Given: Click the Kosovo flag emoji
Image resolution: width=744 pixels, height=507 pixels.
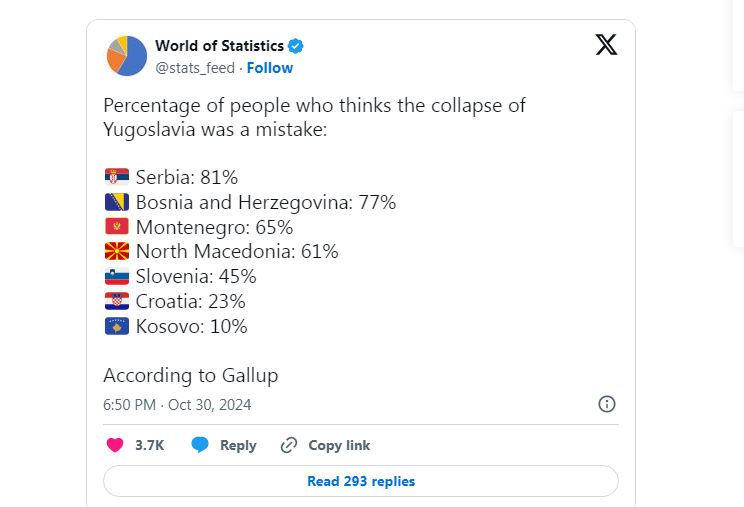Looking at the screenshot, I should [x=116, y=326].
